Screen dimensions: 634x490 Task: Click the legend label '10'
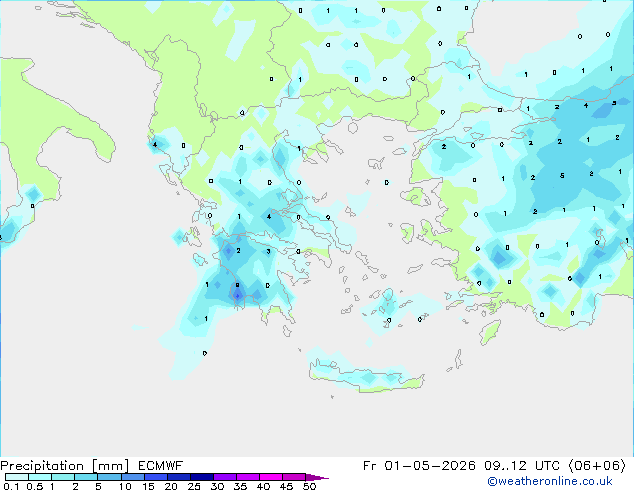(x=125, y=486)
